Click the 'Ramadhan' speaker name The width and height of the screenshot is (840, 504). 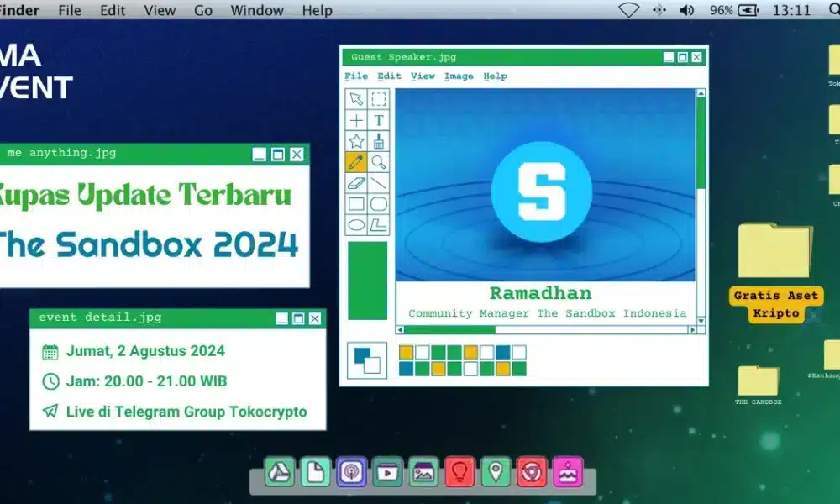pyautogui.click(x=541, y=293)
